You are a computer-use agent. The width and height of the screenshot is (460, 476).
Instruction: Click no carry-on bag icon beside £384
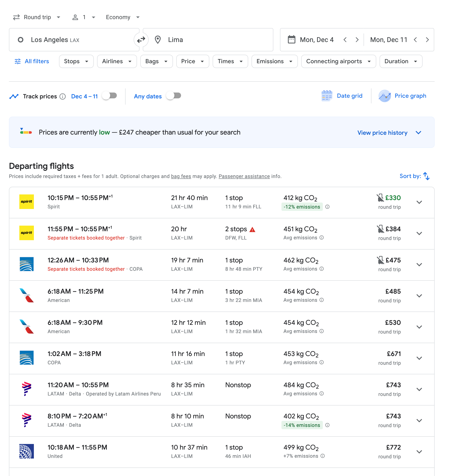point(380,229)
